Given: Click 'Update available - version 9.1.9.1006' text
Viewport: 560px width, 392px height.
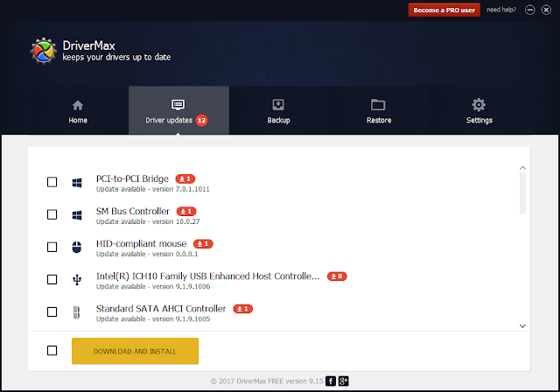Looking at the screenshot, I should point(153,287).
